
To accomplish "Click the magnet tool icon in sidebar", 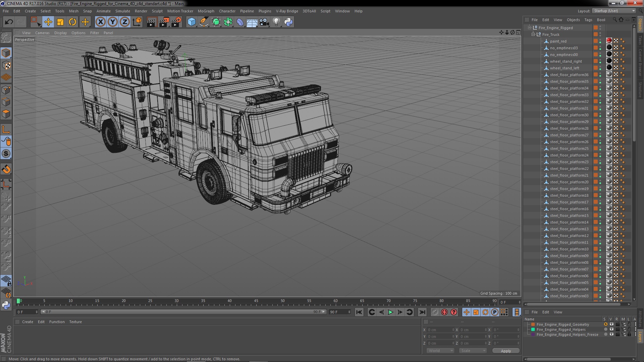I will point(6,170).
